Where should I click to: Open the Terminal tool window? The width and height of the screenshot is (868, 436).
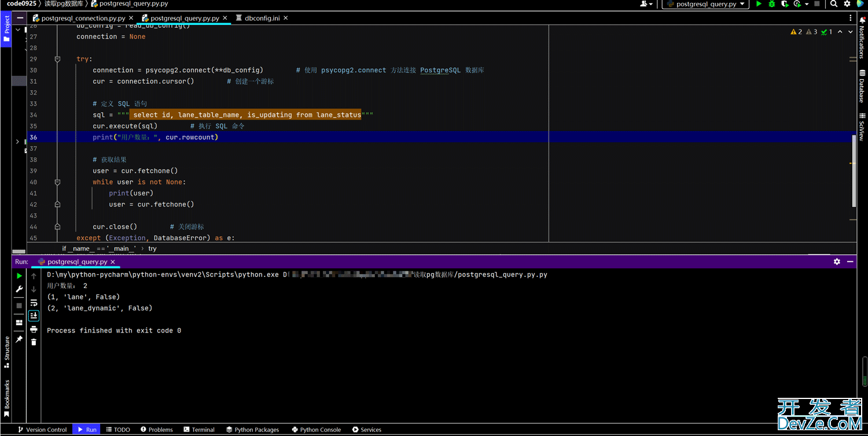coord(199,430)
